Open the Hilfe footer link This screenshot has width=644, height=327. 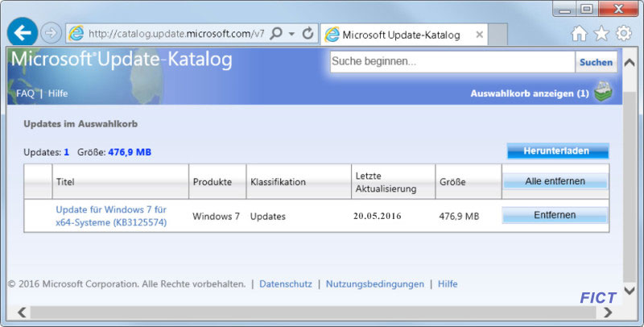coord(448,284)
